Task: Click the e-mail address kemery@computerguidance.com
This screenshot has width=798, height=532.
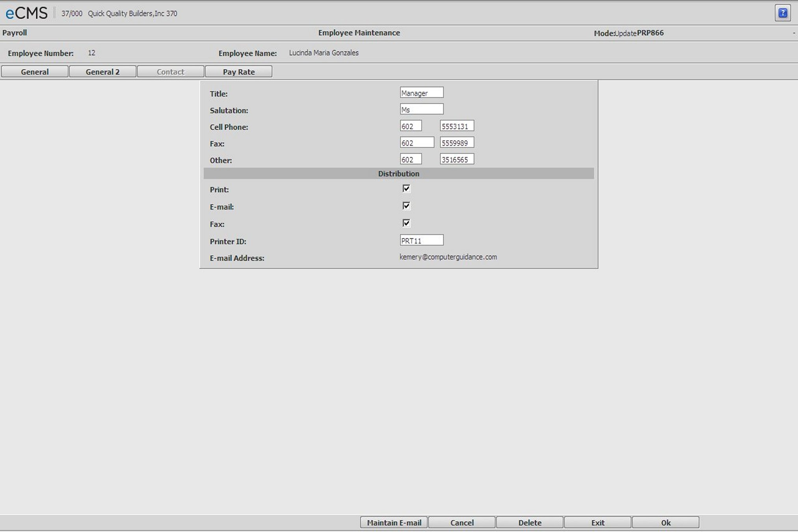Action: [448, 257]
